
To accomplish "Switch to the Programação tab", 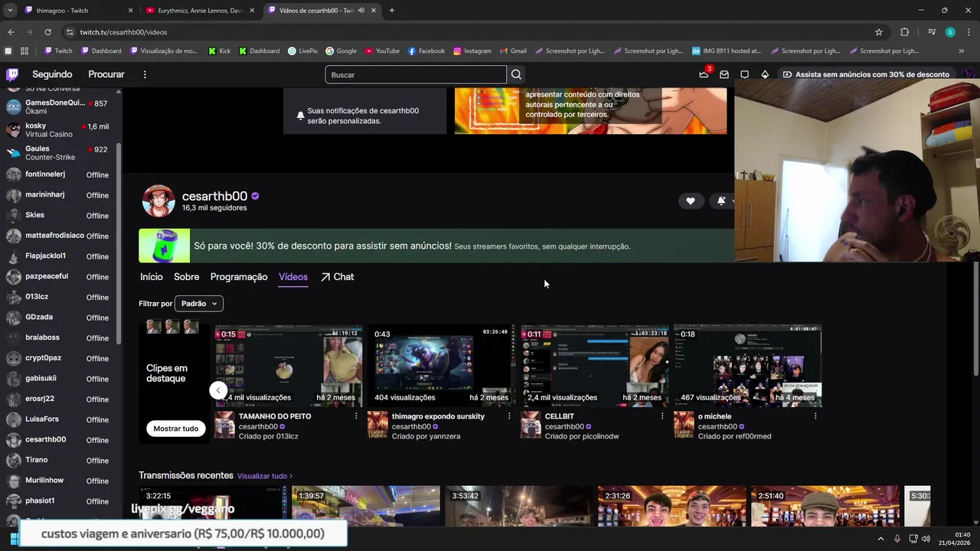I will (x=239, y=277).
